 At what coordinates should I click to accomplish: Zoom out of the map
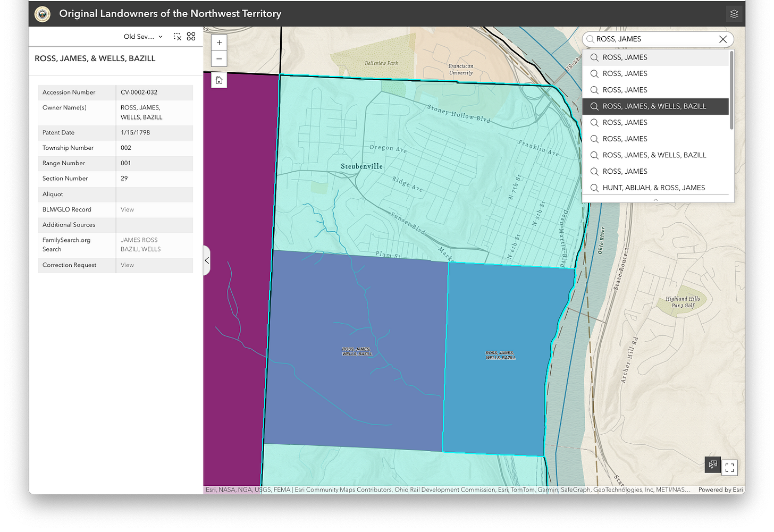click(219, 59)
